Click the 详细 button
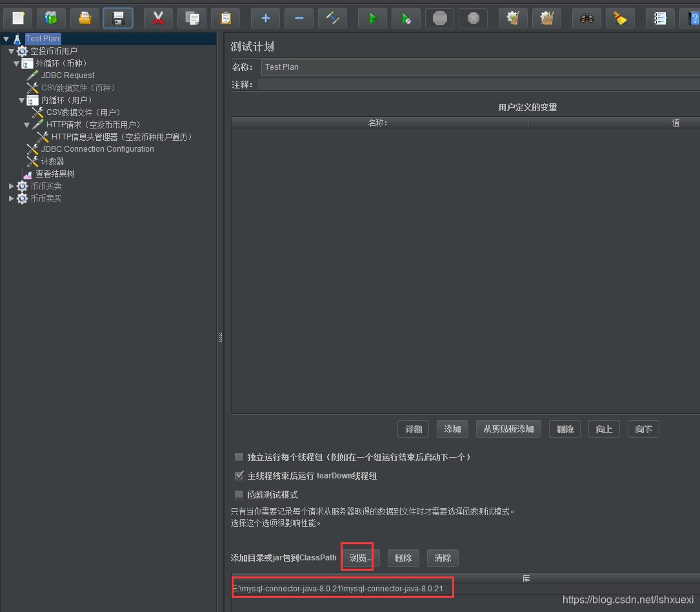The image size is (700, 612). [413, 429]
